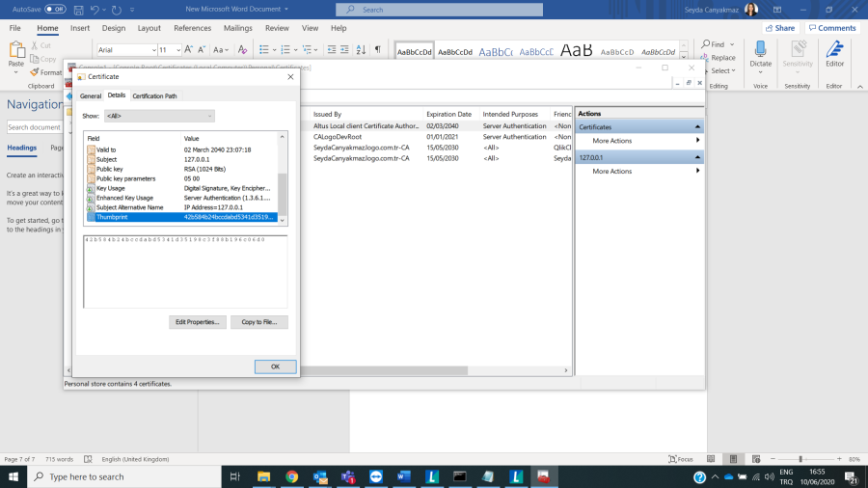Open Google Chrome from the taskbar
This screenshot has width=868, height=488.
point(291,477)
